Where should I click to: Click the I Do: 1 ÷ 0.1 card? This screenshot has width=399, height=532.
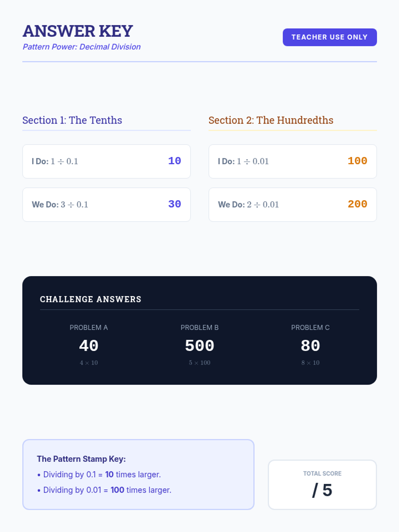(106, 161)
